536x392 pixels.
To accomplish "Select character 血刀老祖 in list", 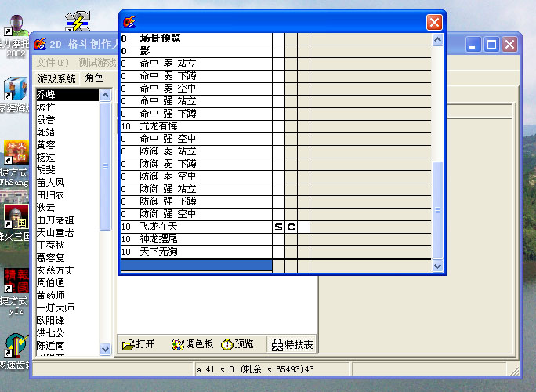I will (x=67, y=220).
